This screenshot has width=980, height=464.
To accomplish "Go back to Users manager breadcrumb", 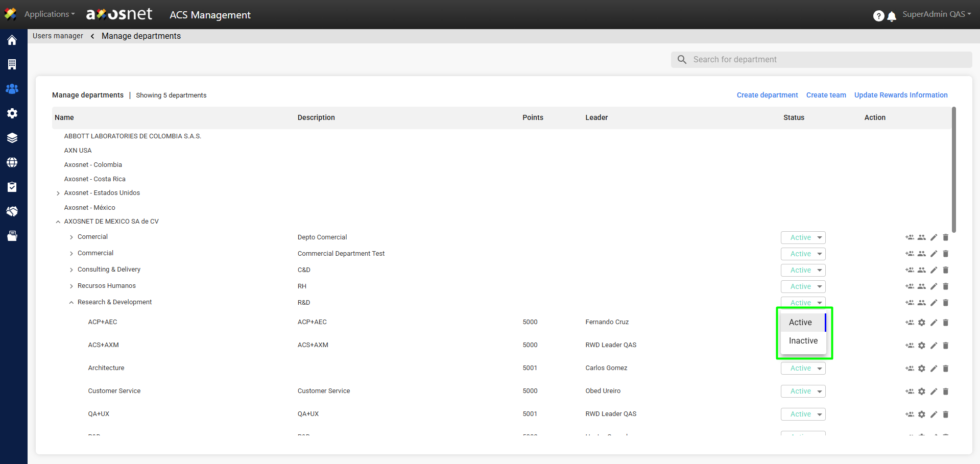I will pos(58,36).
